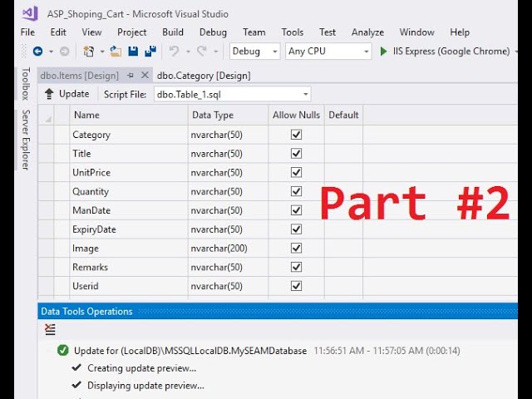Select the ExpiryDate name cell
Screen dimensions: 532x399
point(129,229)
